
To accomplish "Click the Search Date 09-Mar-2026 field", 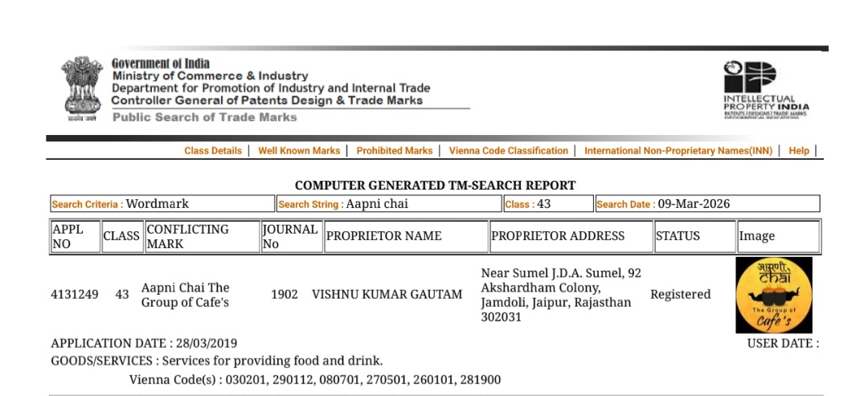I will pyautogui.click(x=707, y=204).
